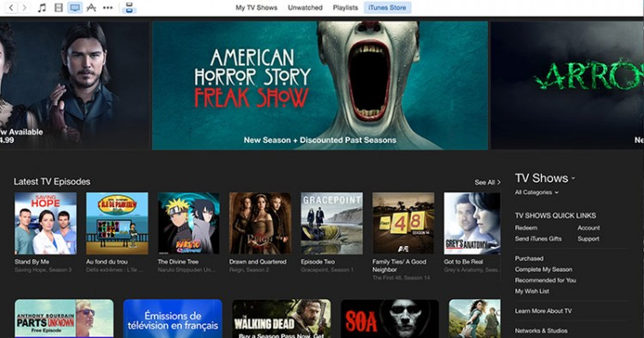Open the three-dots more media menu
Viewport: 644px width, 338px height.
pos(108,8)
